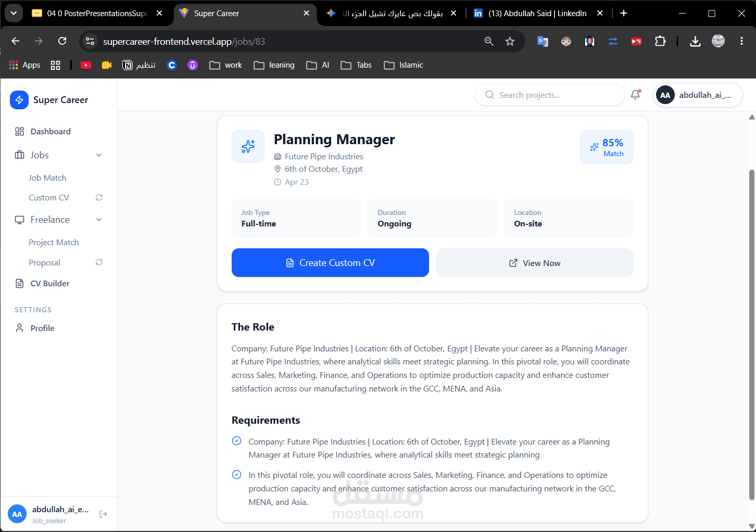Screen dimensions: 756x532
Task: Collapse the Freelance sidebar section chevron
Action: 99,220
